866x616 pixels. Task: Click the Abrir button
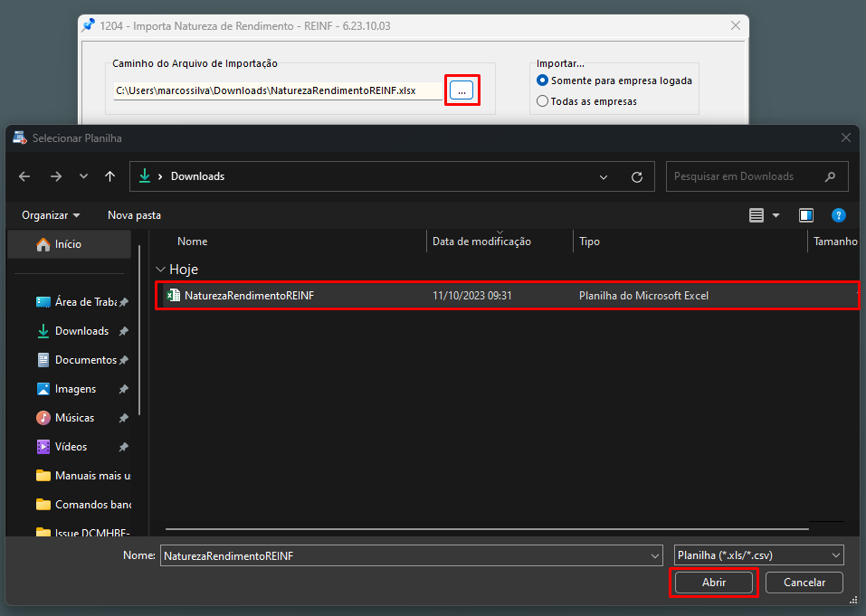pos(714,583)
